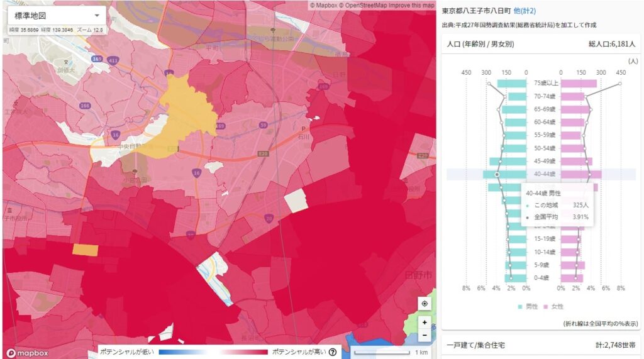Click the small orange rectangle area on map
Viewport: 644px width, 359px height.
86,250
